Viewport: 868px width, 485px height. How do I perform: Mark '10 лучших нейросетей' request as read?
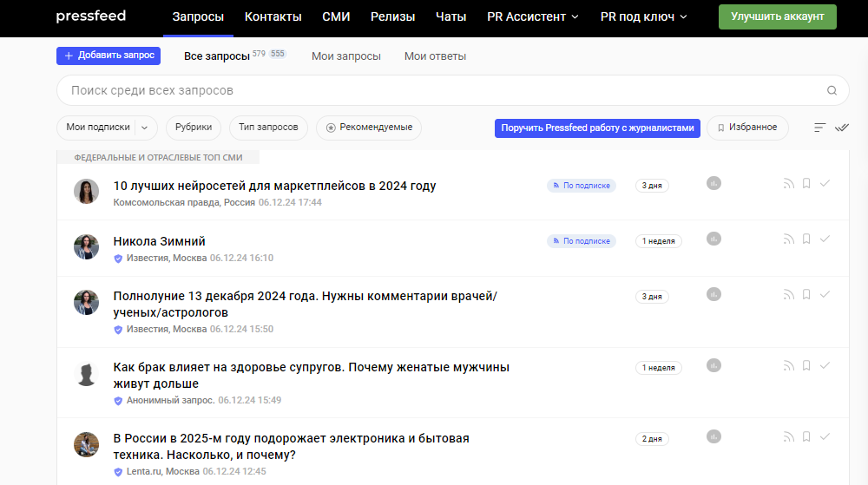tap(825, 184)
